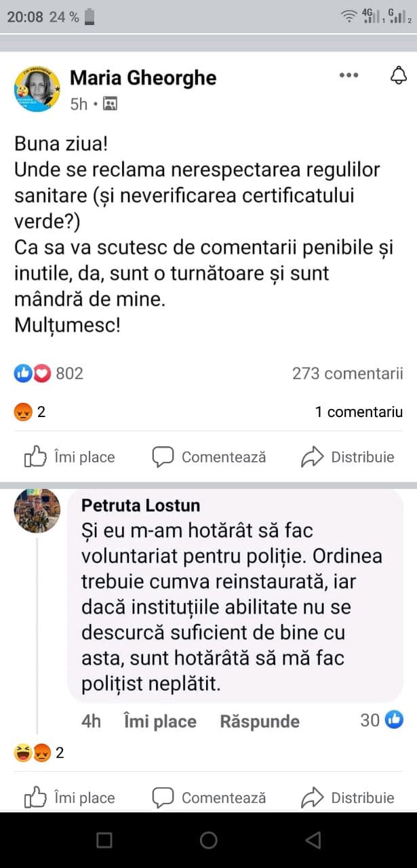Viewport: 417px width, 868px height.
Task: Like Petruta's comment via Îmi place
Action: [x=159, y=721]
